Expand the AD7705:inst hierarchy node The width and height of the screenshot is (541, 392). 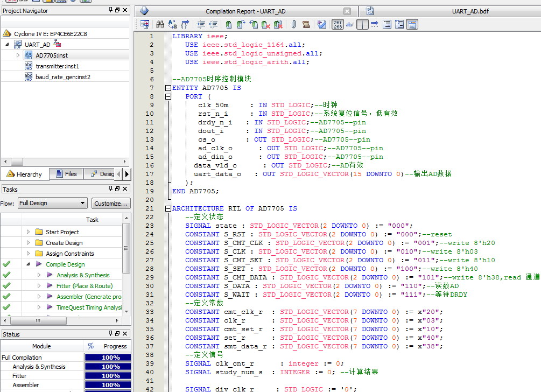point(18,55)
